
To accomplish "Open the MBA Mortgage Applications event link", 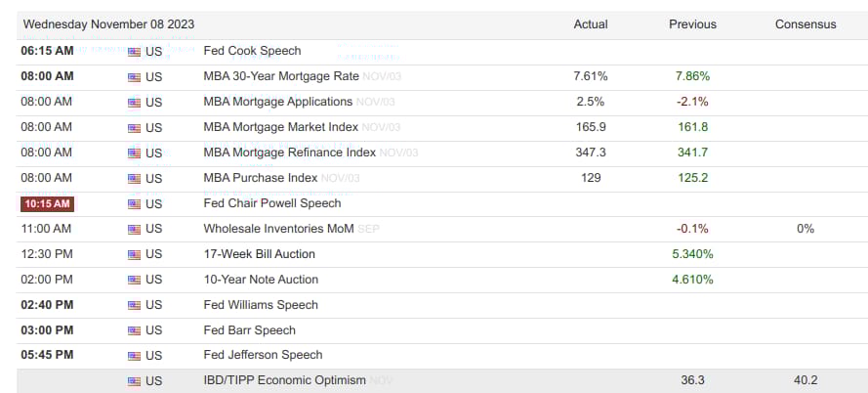I will click(277, 101).
